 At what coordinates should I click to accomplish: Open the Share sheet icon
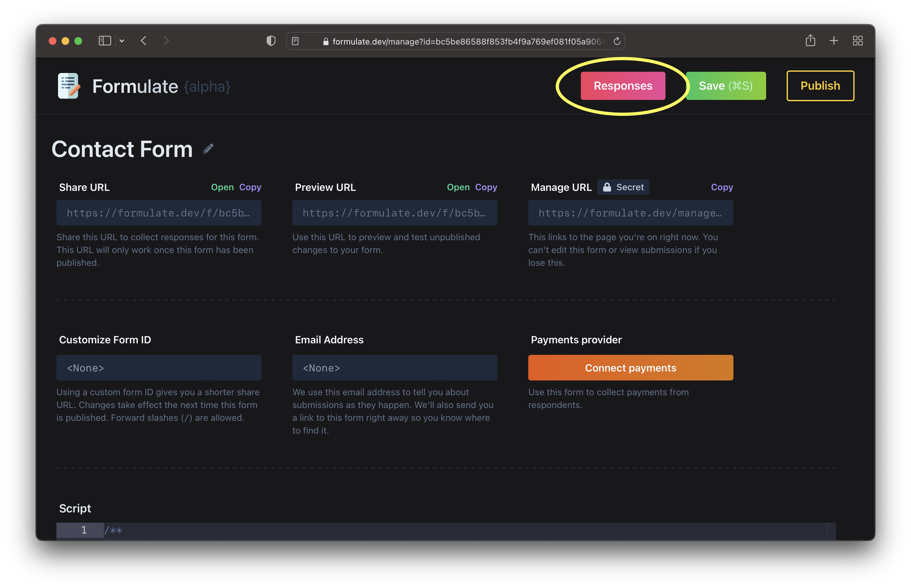[x=810, y=40]
